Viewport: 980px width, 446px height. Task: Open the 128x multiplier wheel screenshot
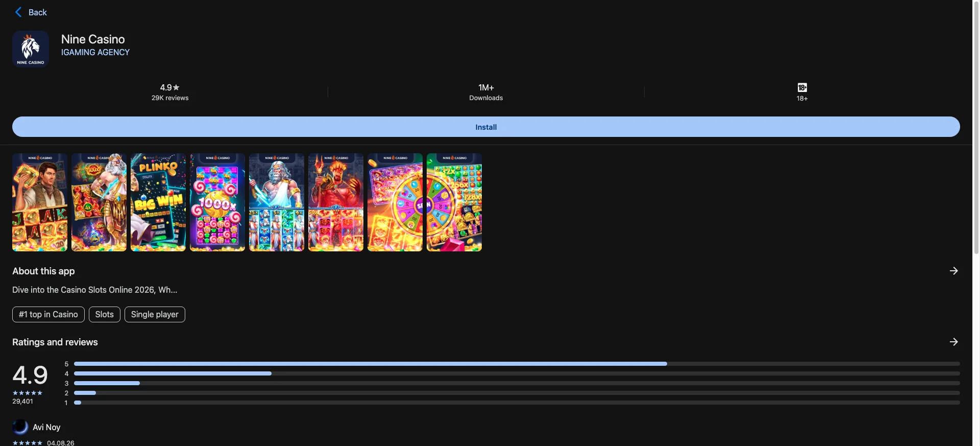point(454,202)
